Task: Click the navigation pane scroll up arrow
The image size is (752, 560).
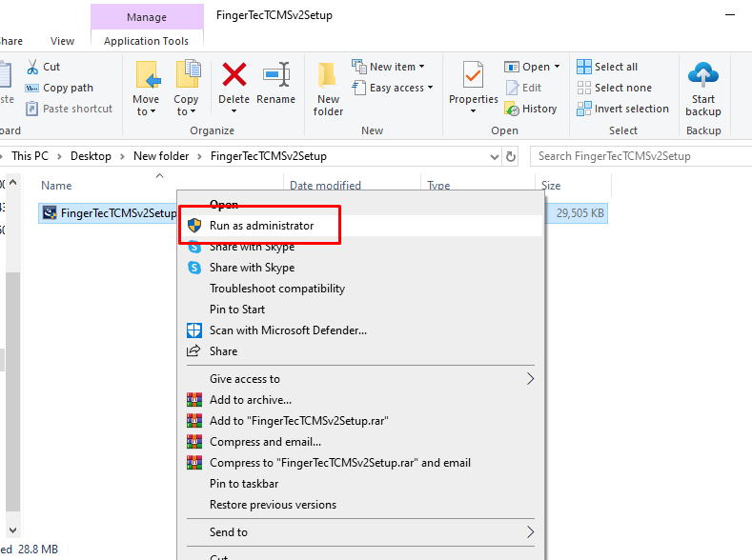Action: click(x=13, y=183)
